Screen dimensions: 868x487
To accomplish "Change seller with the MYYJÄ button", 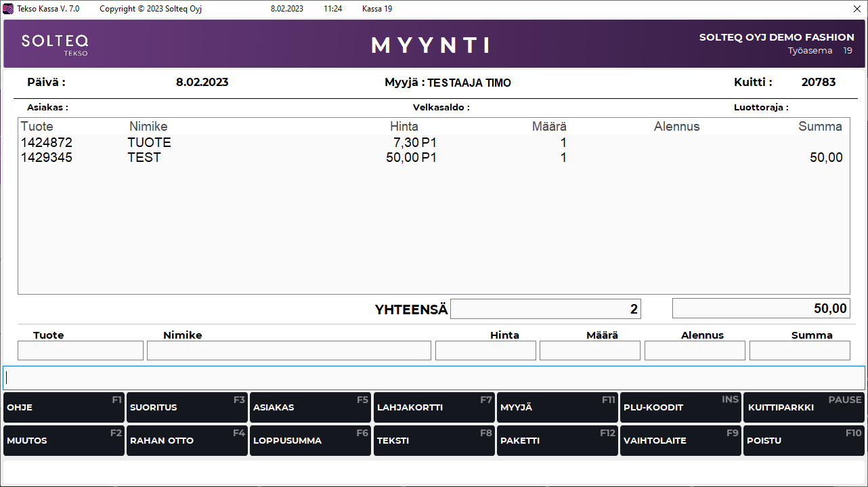I will coord(557,408).
